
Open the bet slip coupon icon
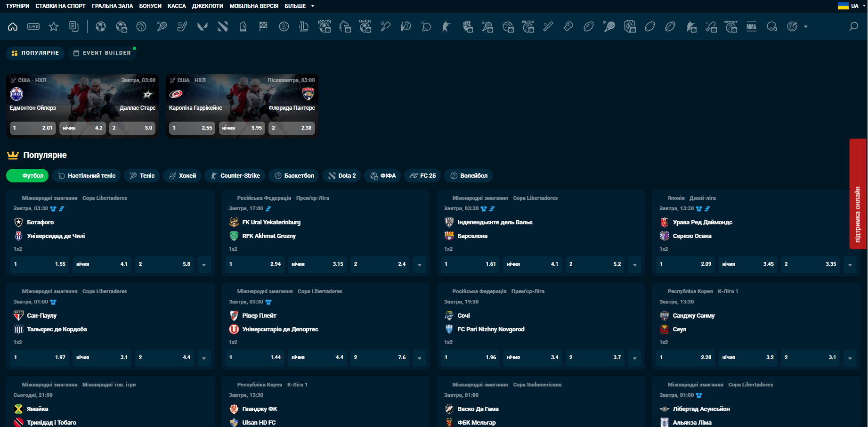[x=74, y=26]
